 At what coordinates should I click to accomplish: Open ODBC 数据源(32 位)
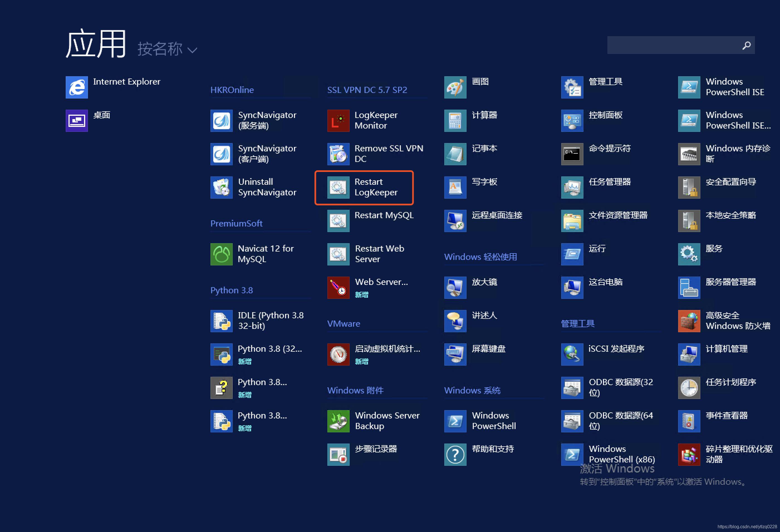[572, 388]
